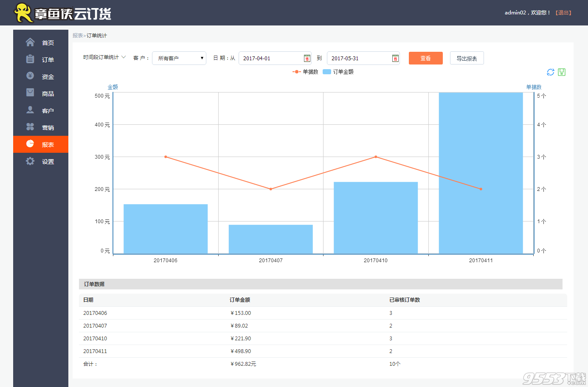
Task: Toggle the 单据数 line series in legend
Action: (306, 72)
